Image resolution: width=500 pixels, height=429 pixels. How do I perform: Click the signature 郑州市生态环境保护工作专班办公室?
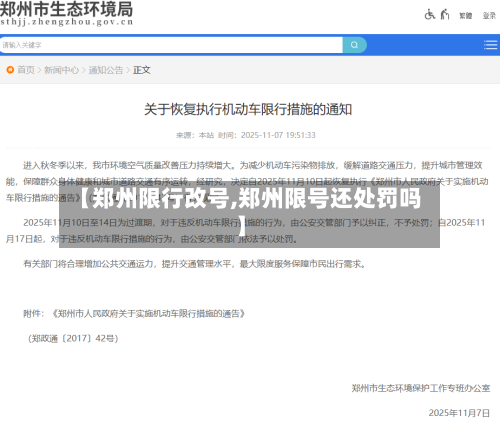pos(421,388)
